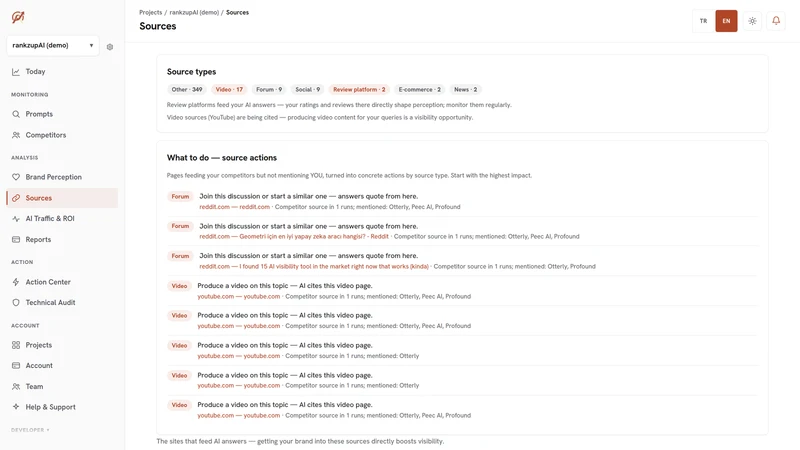Open Technical Audit page
800x450 pixels.
[x=62, y=303]
